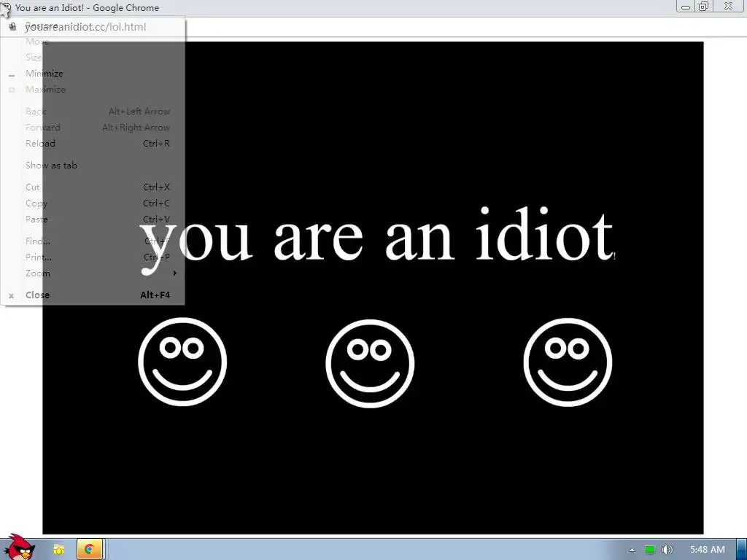This screenshot has width=747, height=560.
Task: Click the left smiley face on page
Action: (182, 362)
